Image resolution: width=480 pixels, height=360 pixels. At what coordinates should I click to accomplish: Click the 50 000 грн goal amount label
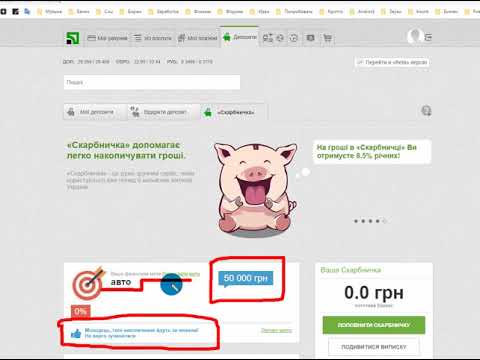(246, 278)
